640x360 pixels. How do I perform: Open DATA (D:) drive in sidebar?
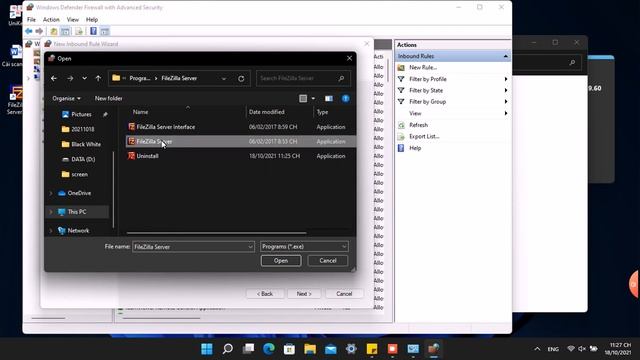[x=83, y=159]
